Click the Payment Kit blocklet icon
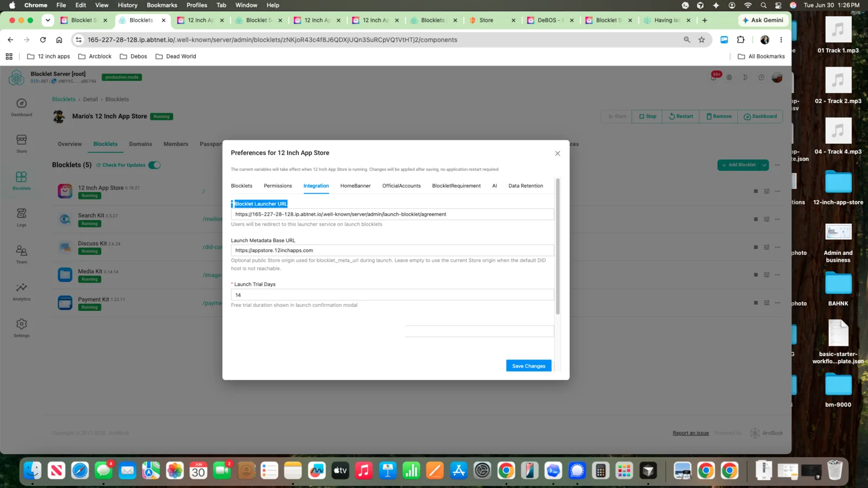Screen dimensions: 868x488 click(65, 303)
